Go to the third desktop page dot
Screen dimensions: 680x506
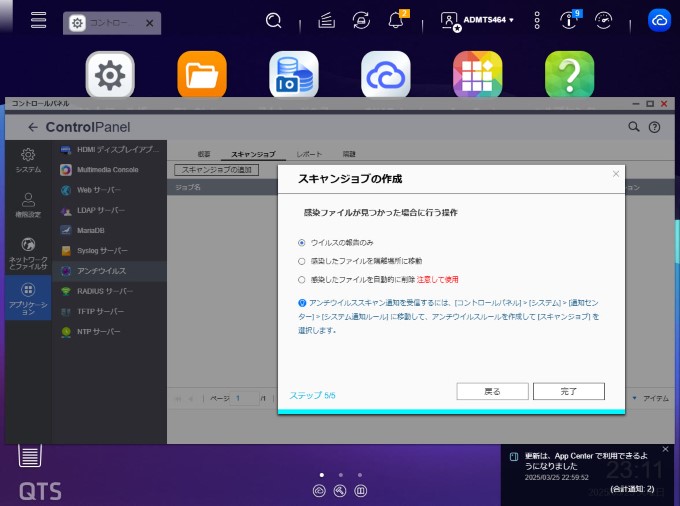[360, 475]
